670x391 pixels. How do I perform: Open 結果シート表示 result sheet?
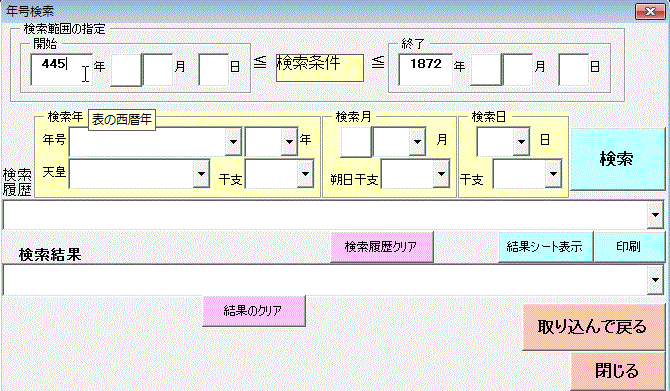tap(545, 247)
